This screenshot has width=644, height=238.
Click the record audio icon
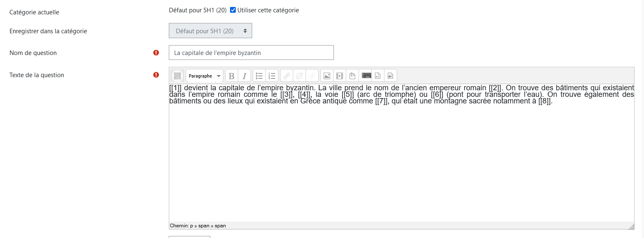[x=378, y=76]
